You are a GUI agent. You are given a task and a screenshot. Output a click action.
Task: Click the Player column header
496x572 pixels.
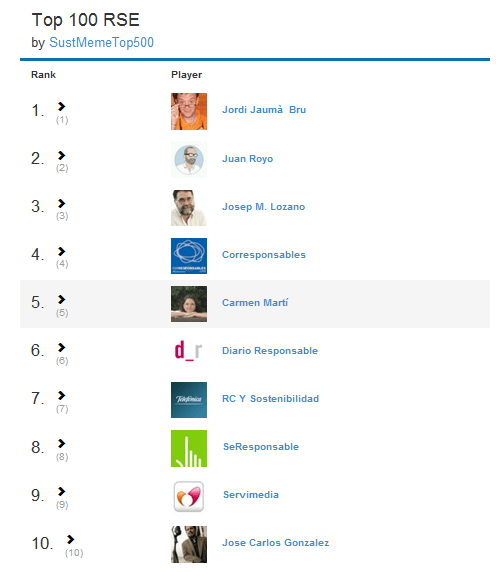click(186, 75)
